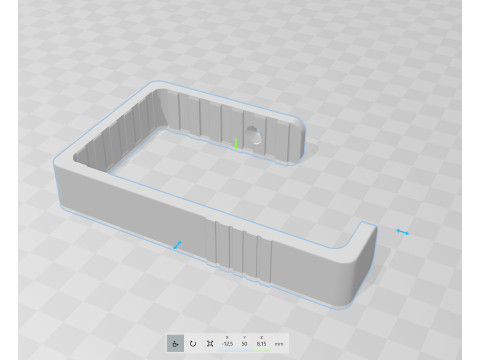This screenshot has height=360, width=480.
Task: Click the mm units label
Action: [x=279, y=344]
